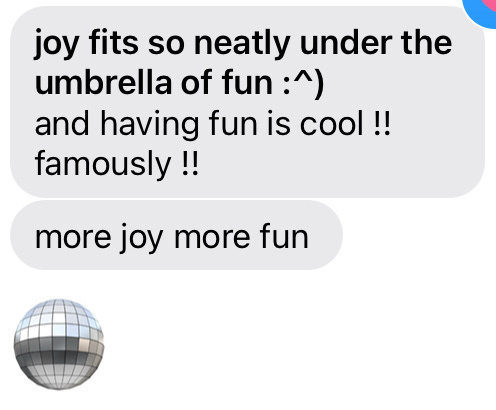Click the word 'neatly' in the bold text

tap(242, 44)
